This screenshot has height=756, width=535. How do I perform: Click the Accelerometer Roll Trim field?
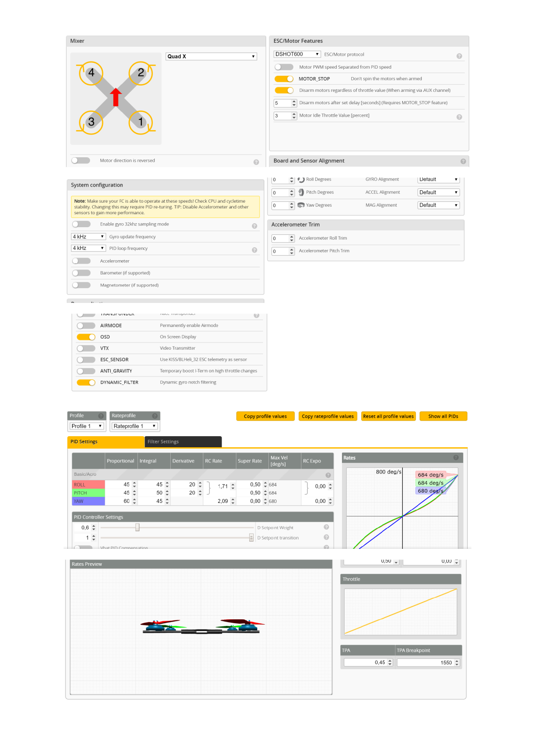(283, 238)
